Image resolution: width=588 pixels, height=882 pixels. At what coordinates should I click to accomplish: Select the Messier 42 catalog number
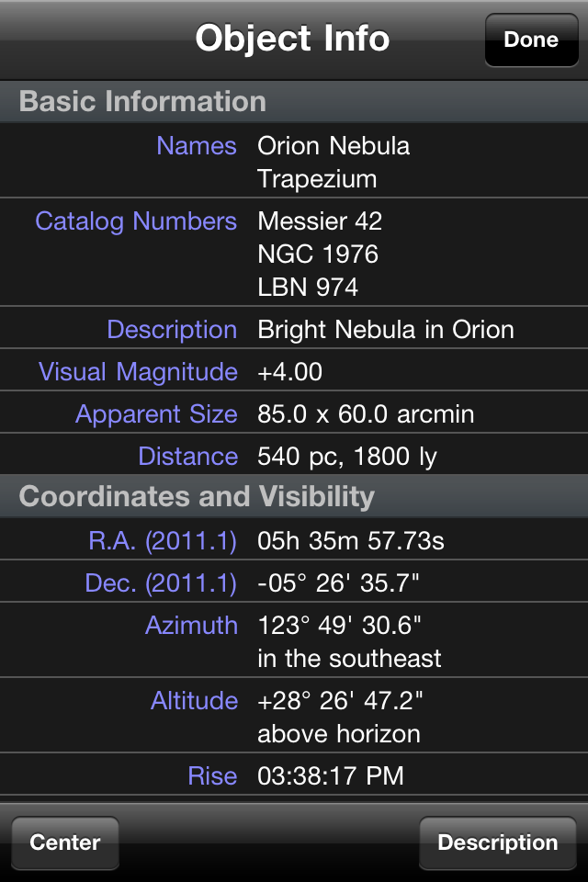click(320, 220)
